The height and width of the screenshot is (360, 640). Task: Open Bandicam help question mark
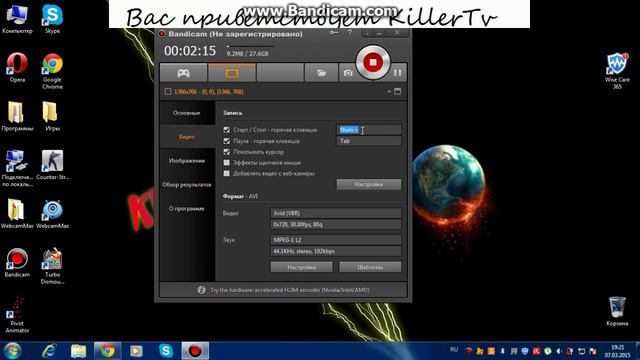(x=350, y=33)
